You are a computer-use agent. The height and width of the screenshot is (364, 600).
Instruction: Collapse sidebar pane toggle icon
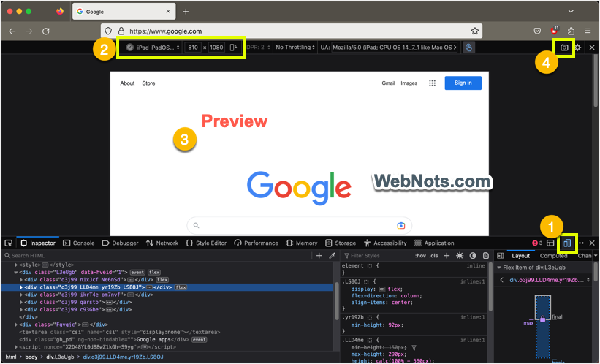coord(500,256)
